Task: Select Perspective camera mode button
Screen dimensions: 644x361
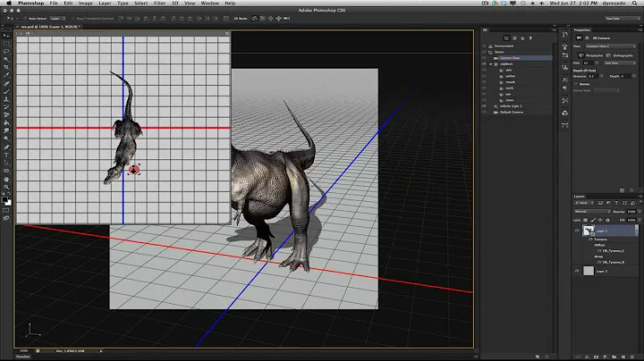Action: pyautogui.click(x=590, y=55)
